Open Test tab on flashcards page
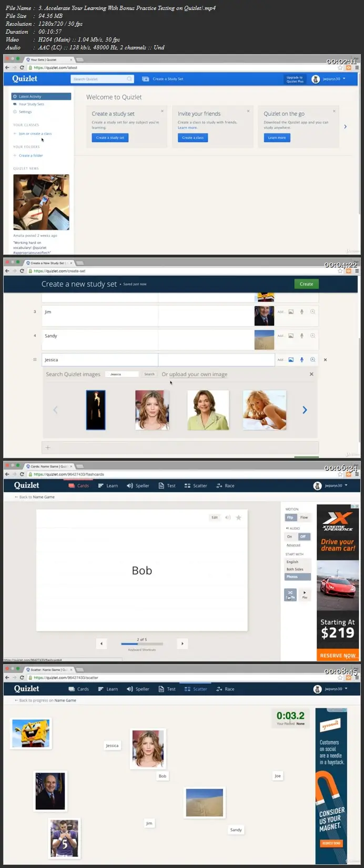This screenshot has width=364, height=868. (x=167, y=485)
